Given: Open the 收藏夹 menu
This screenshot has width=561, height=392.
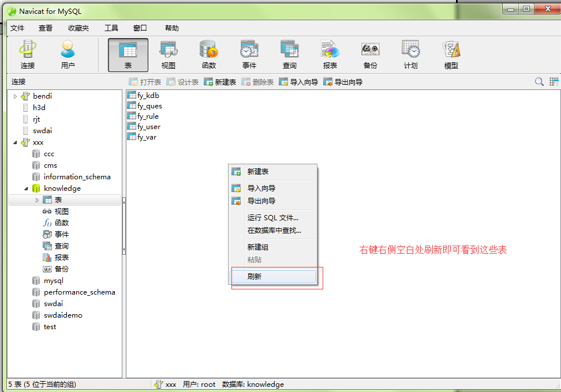Looking at the screenshot, I should pyautogui.click(x=78, y=28).
